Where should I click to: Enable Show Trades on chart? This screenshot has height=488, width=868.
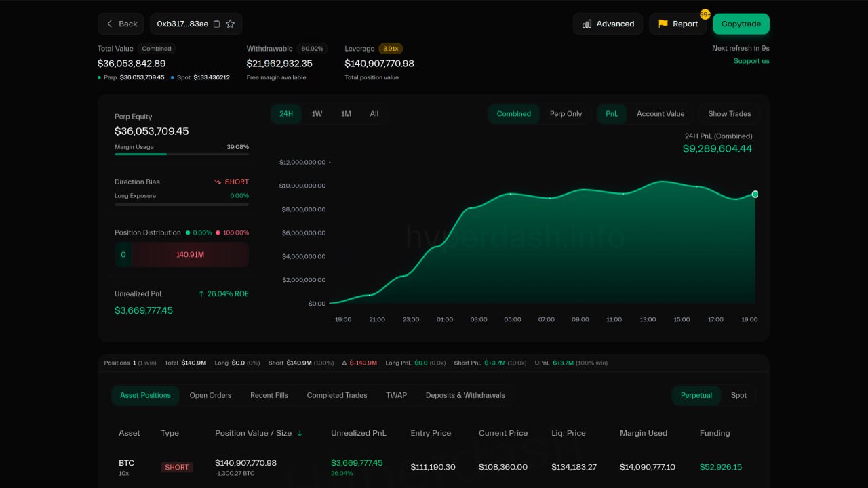coord(729,114)
